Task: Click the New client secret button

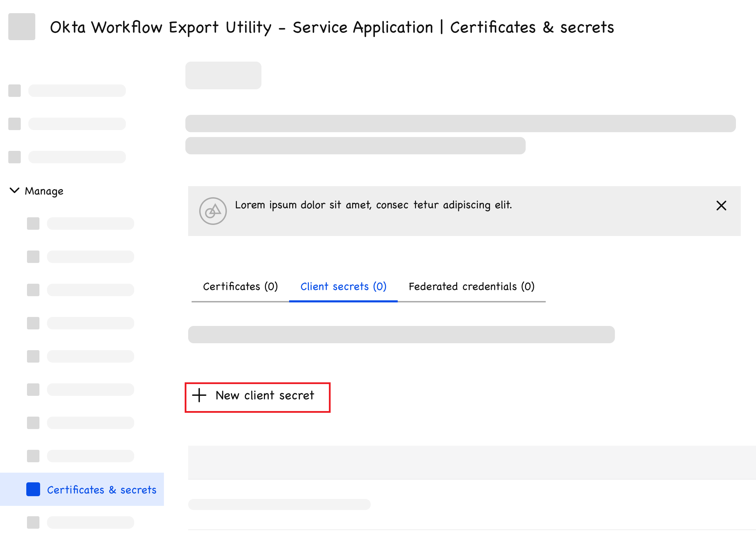Action: (x=258, y=397)
